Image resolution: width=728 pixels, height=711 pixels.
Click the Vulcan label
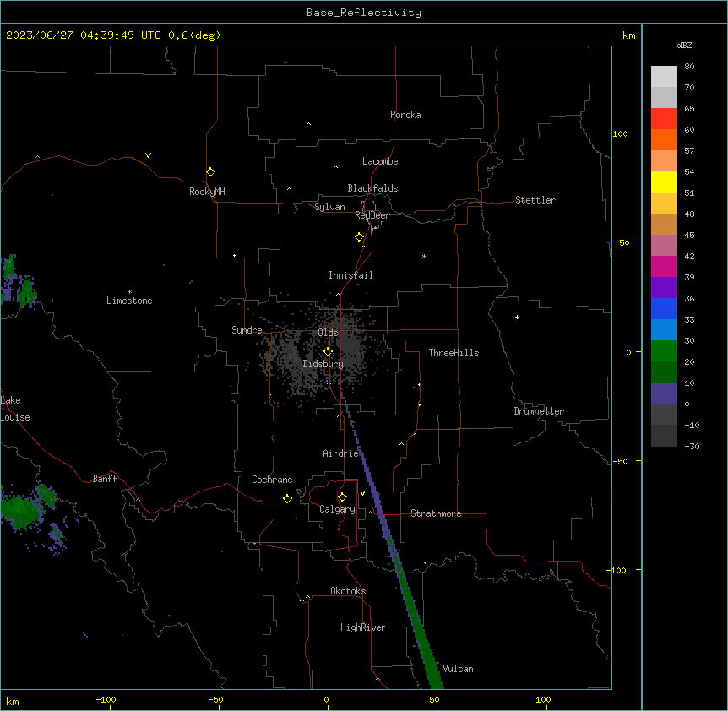coord(458,669)
